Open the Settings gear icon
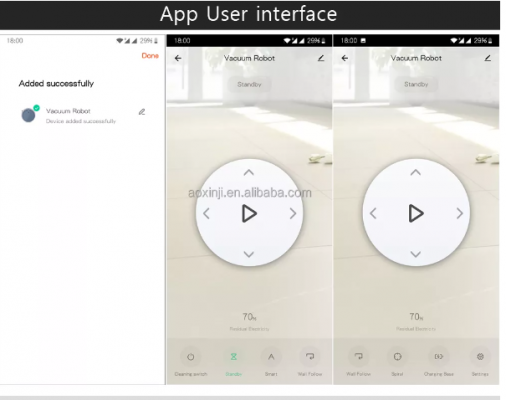506x400 pixels. pyautogui.click(x=480, y=357)
